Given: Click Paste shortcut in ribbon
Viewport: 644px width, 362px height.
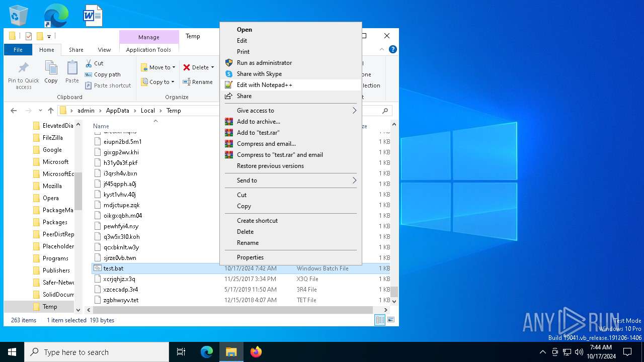Looking at the screenshot, I should pyautogui.click(x=108, y=85).
